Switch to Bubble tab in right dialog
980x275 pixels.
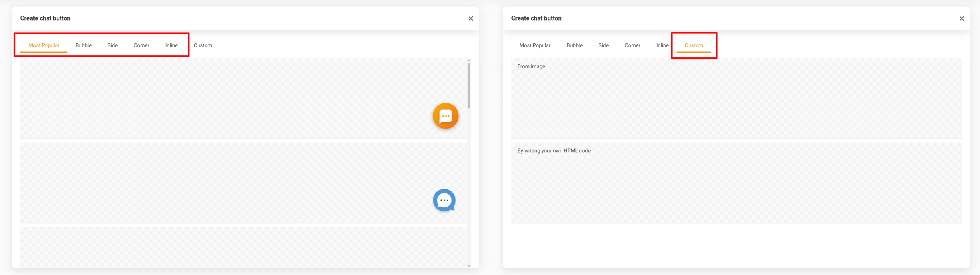tap(574, 45)
